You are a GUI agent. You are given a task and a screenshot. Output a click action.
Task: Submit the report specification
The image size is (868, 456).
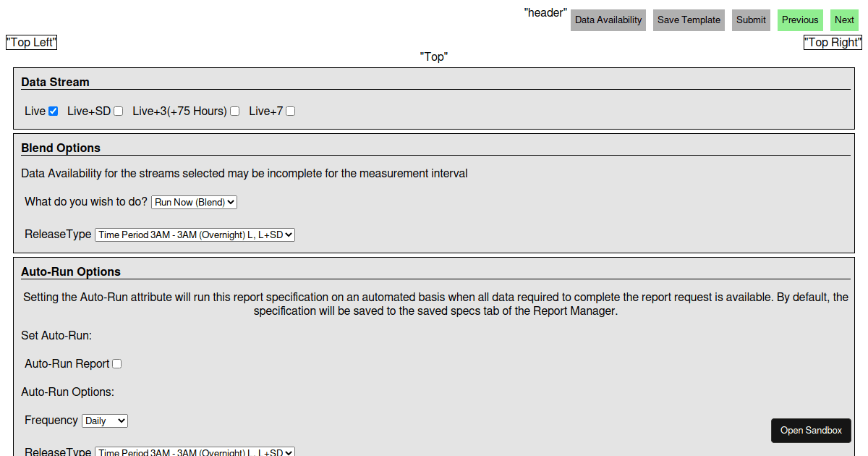tap(750, 20)
